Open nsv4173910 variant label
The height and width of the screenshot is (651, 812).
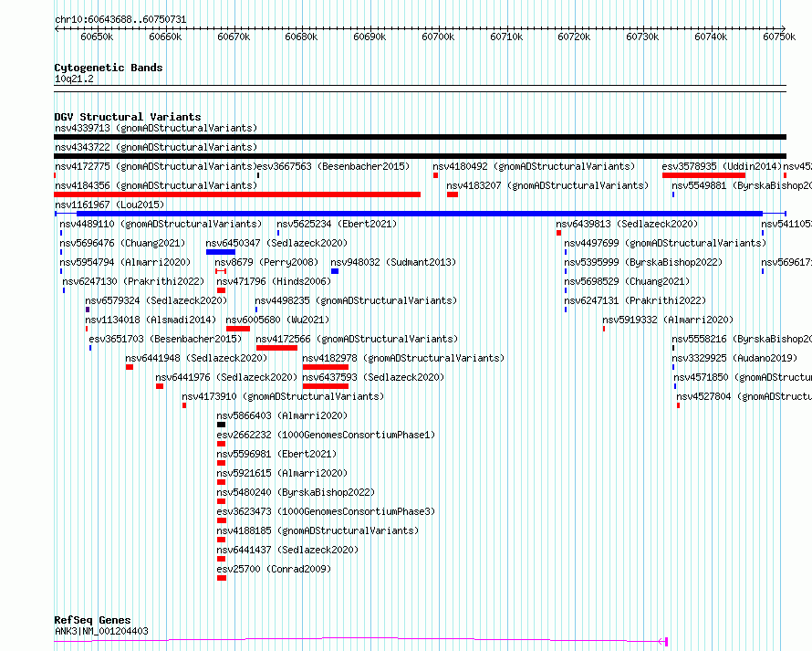click(x=283, y=396)
